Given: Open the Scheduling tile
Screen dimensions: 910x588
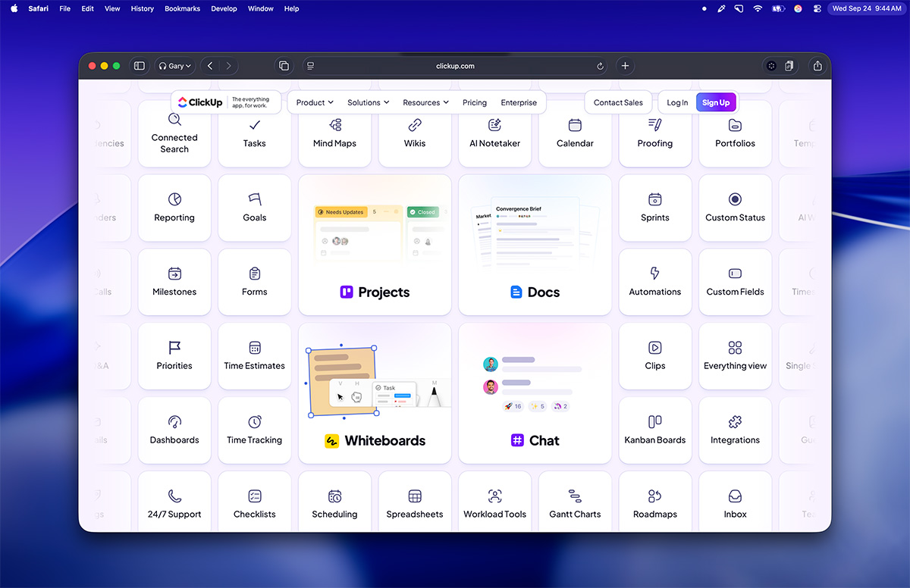Looking at the screenshot, I should click(334, 502).
